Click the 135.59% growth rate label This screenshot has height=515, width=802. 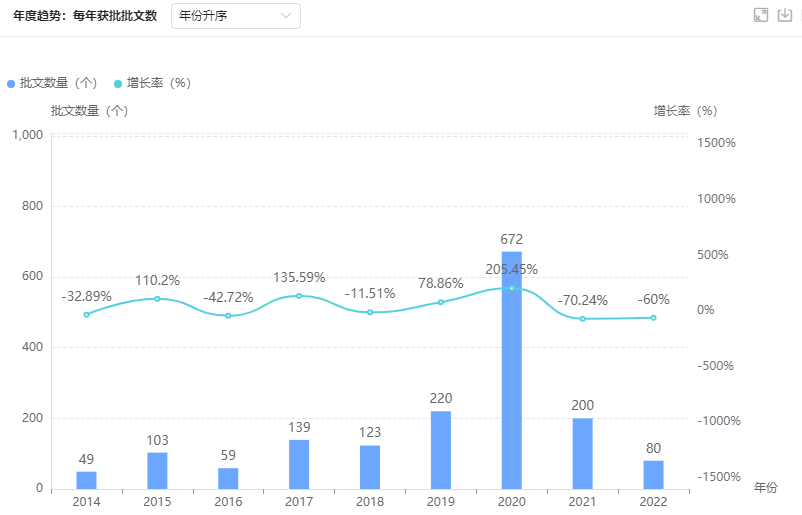[x=299, y=277]
